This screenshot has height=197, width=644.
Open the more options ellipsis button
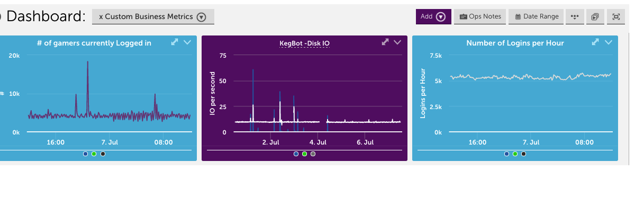tap(575, 16)
